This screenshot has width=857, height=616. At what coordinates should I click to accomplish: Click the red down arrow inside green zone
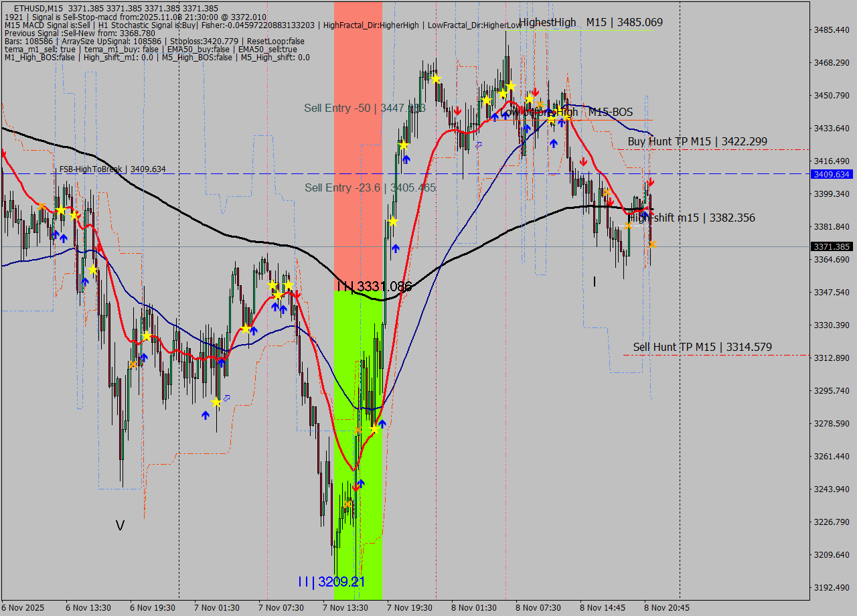pyautogui.click(x=356, y=487)
